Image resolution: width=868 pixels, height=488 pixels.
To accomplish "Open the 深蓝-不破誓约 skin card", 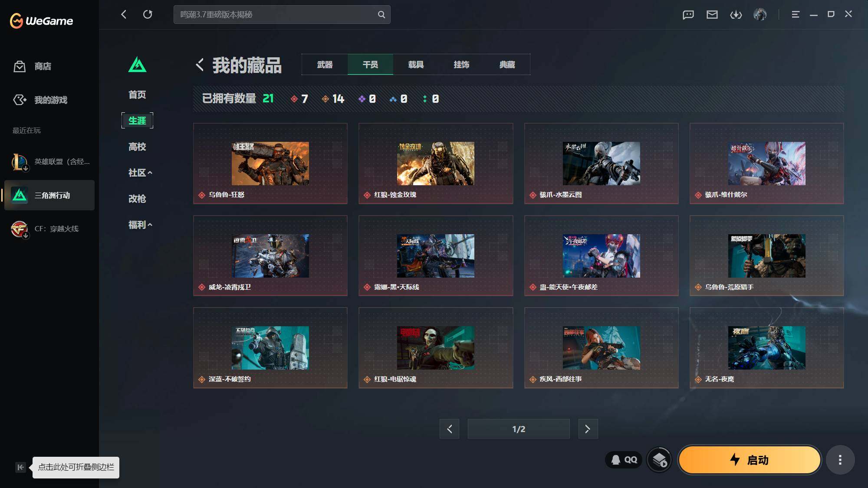I will click(x=270, y=348).
